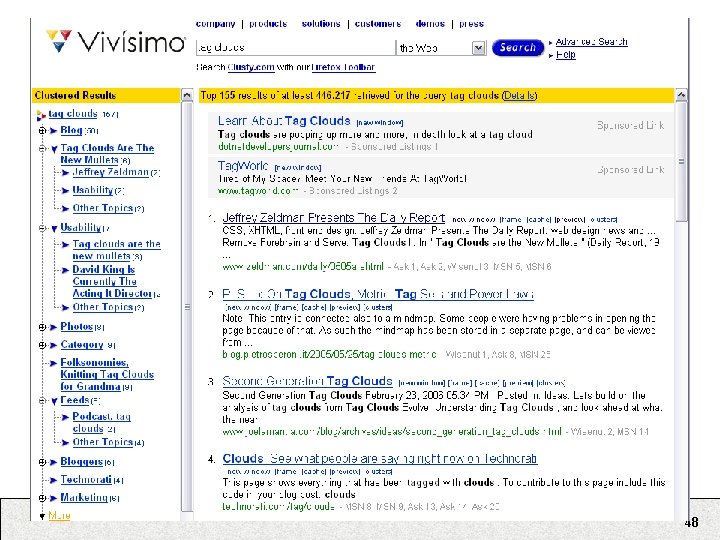Expand the Bloggers cluster node
The height and width of the screenshot is (540, 720).
coord(42,462)
